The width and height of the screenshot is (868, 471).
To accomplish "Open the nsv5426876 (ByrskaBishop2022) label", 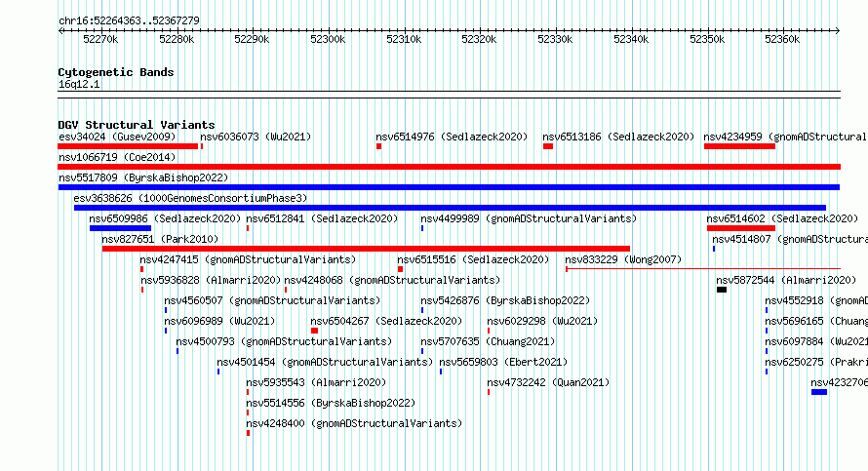I will click(x=505, y=300).
